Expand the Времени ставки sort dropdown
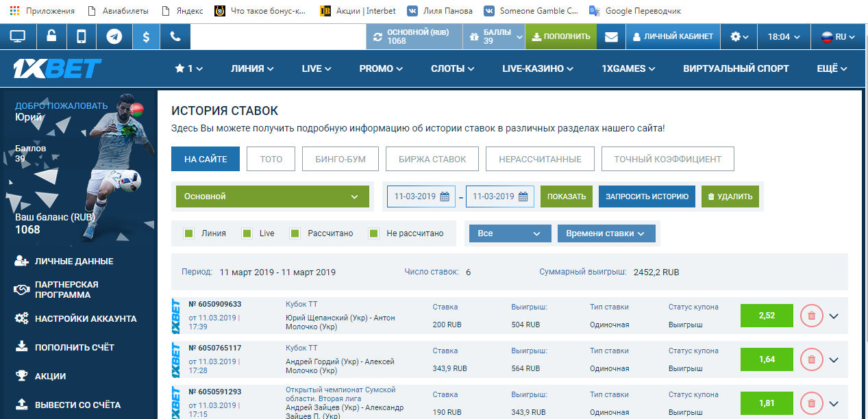Viewport: 868px width, 419px height. click(x=606, y=233)
